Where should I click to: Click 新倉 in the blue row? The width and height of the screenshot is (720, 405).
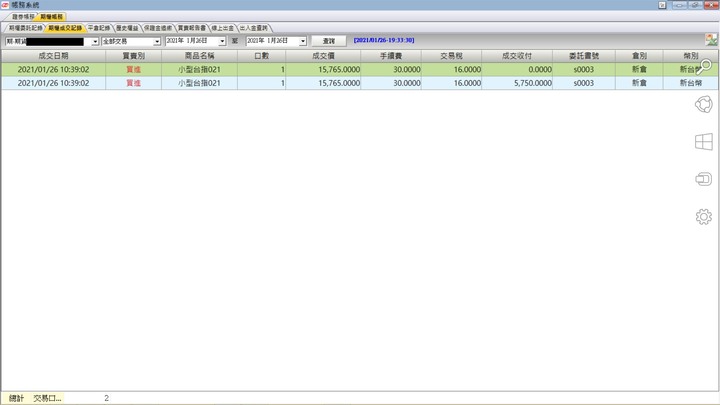[x=639, y=83]
